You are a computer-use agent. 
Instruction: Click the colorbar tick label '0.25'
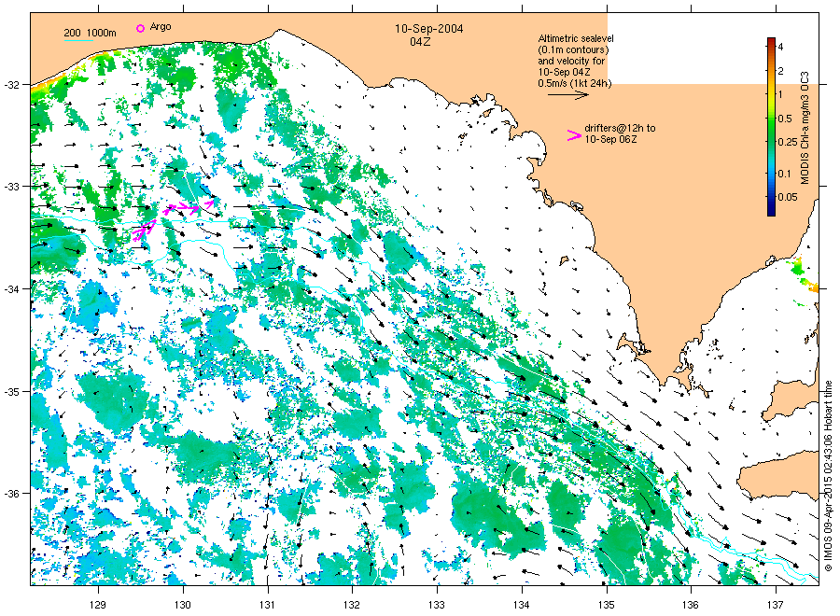tap(788, 143)
